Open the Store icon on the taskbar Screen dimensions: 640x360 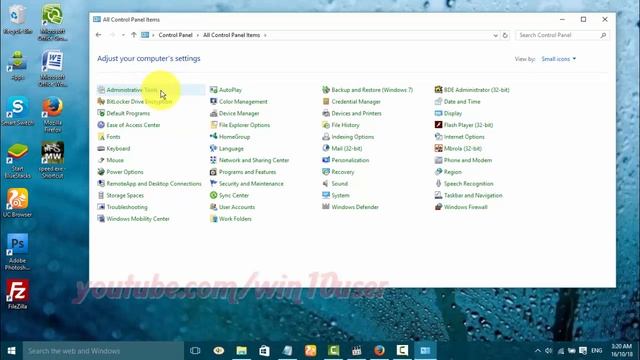(x=264, y=351)
